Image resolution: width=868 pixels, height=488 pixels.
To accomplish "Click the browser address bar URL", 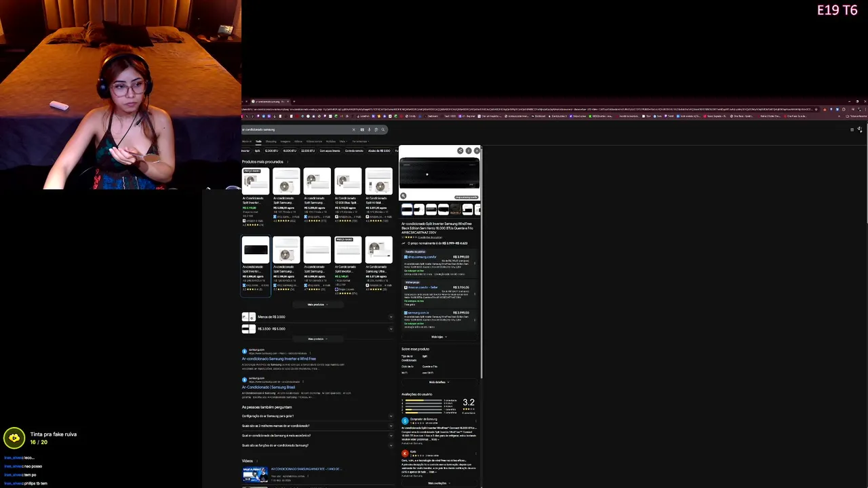I will coord(529,109).
